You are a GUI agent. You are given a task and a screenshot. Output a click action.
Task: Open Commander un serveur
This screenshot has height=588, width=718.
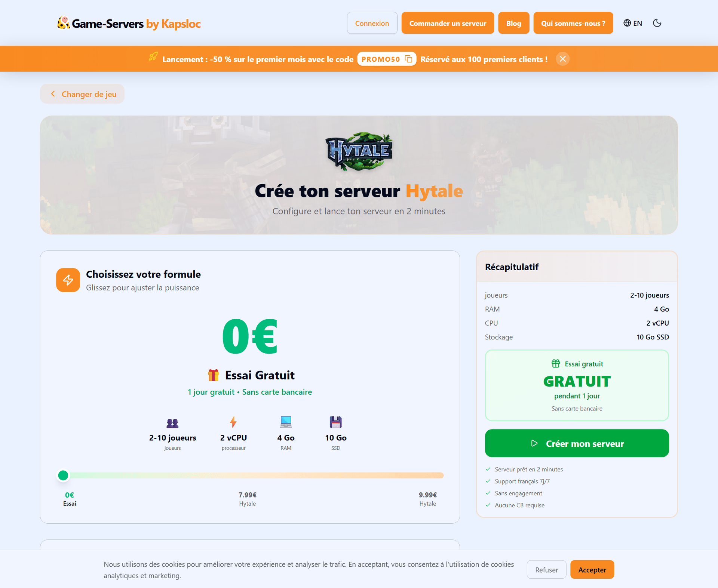click(x=448, y=23)
